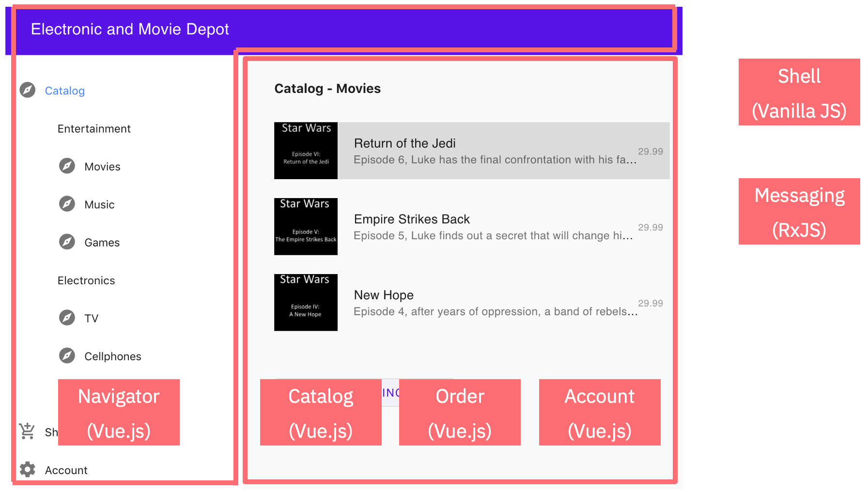The height and width of the screenshot is (492, 868).
Task: Open Account from the sidebar menu
Action: click(x=66, y=470)
